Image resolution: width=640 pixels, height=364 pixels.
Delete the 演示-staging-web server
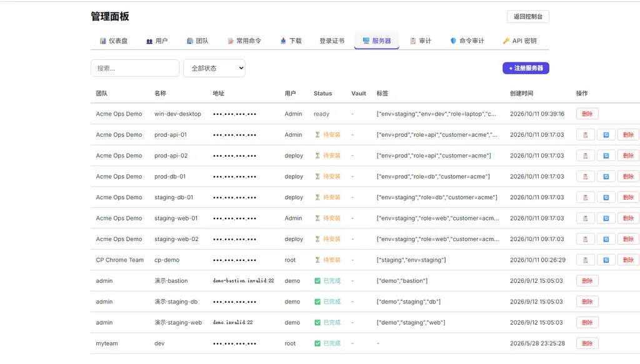pyautogui.click(x=587, y=322)
